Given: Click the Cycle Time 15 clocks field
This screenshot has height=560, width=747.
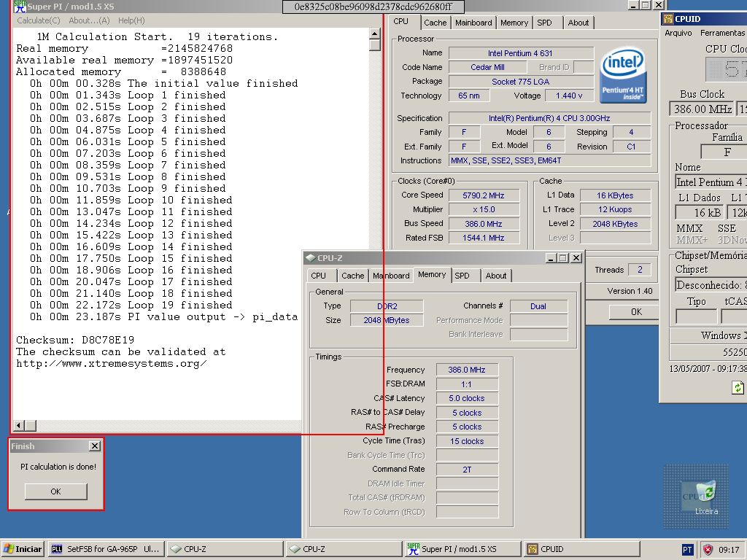Looking at the screenshot, I should pos(467,441).
